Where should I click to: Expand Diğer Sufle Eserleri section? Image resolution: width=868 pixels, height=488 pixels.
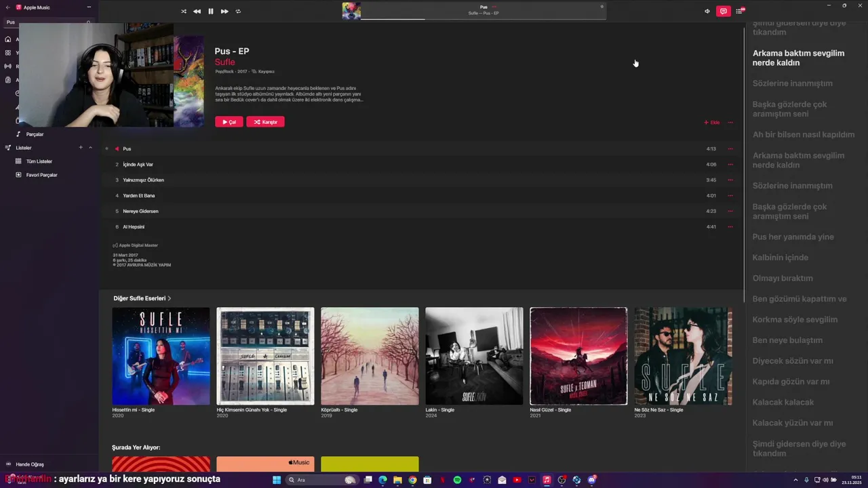(x=142, y=298)
